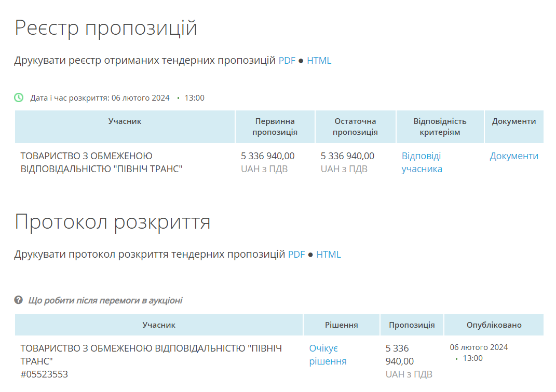Click the Опубліковано column header
556x392 pixels.
[x=494, y=325]
